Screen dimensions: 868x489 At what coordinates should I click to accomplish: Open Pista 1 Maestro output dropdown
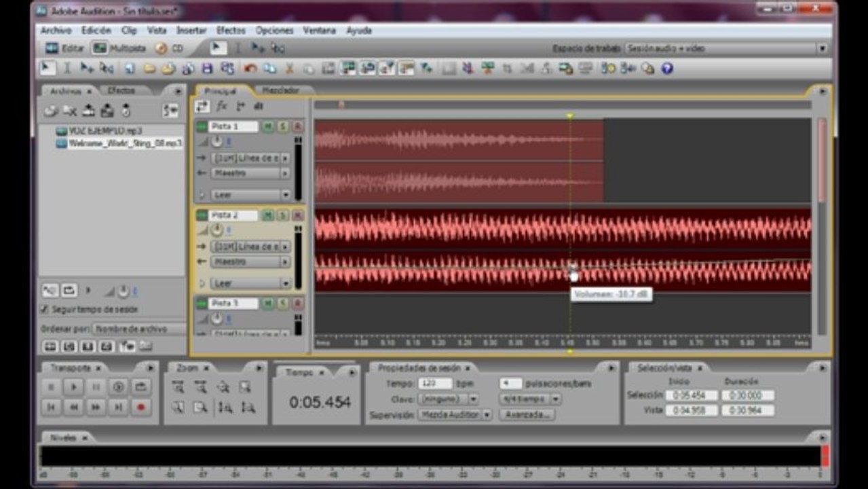pos(250,173)
